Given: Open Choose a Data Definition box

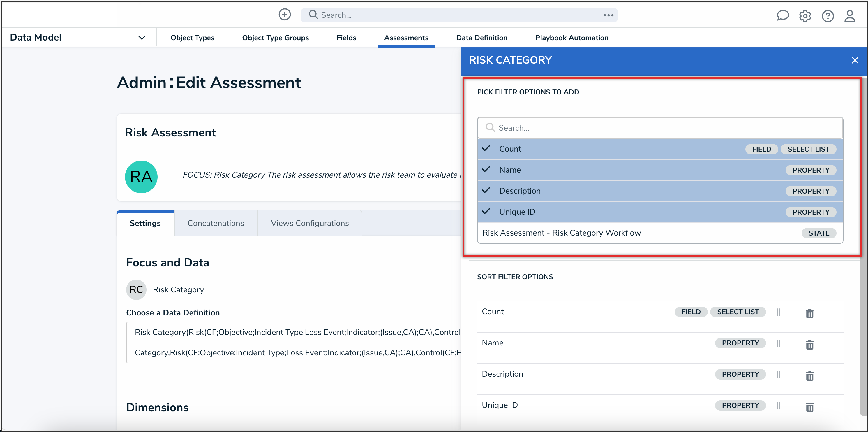Looking at the screenshot, I should click(x=293, y=342).
